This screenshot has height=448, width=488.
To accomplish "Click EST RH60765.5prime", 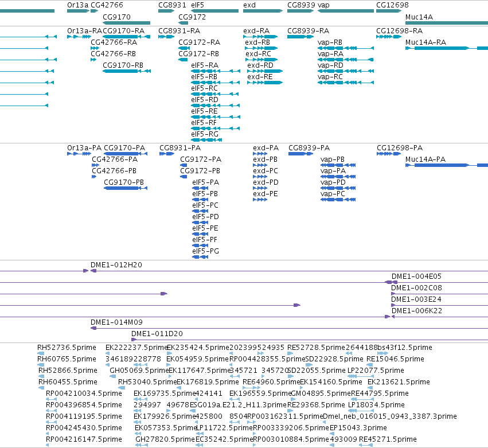I will point(41,365).
